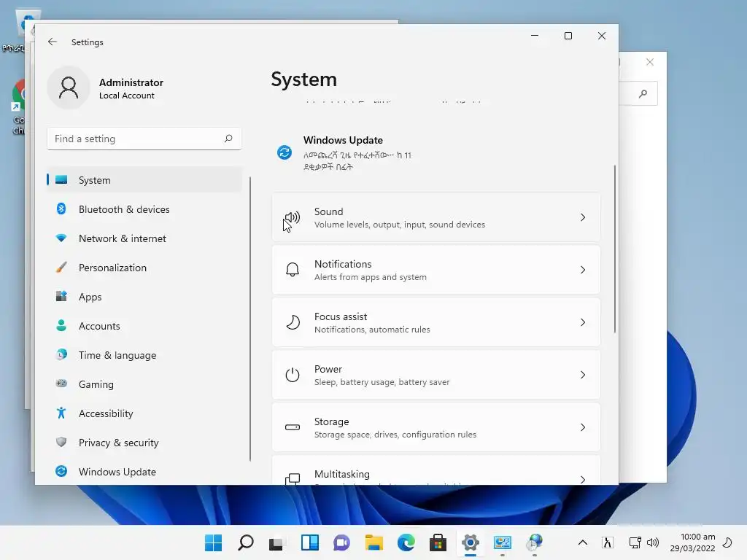Open the input language indicator in tray
This screenshot has height=560, width=747.
point(608,542)
